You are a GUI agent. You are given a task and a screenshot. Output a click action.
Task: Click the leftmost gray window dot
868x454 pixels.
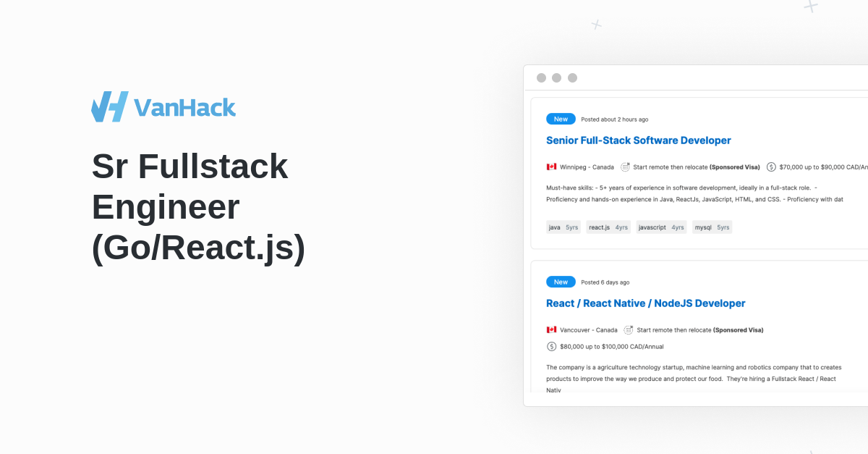click(542, 77)
